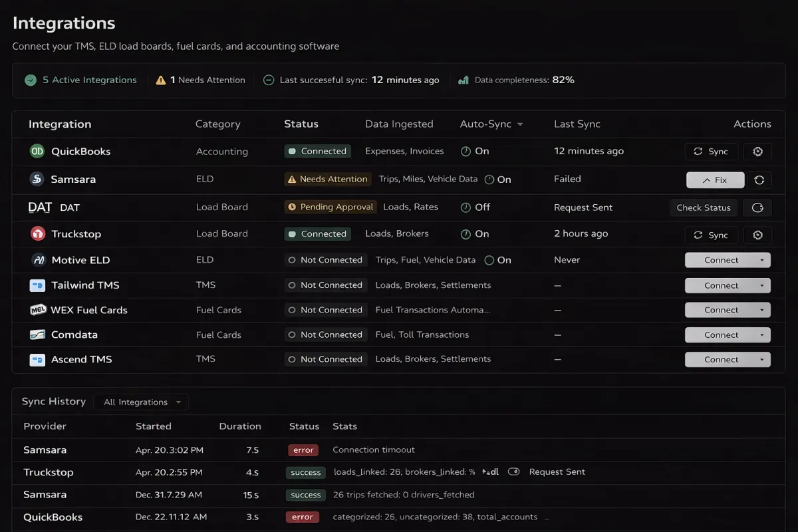Open Auto-Sync column sort dropdown arrow
Image resolution: width=798 pixels, height=532 pixels.
(x=520, y=124)
